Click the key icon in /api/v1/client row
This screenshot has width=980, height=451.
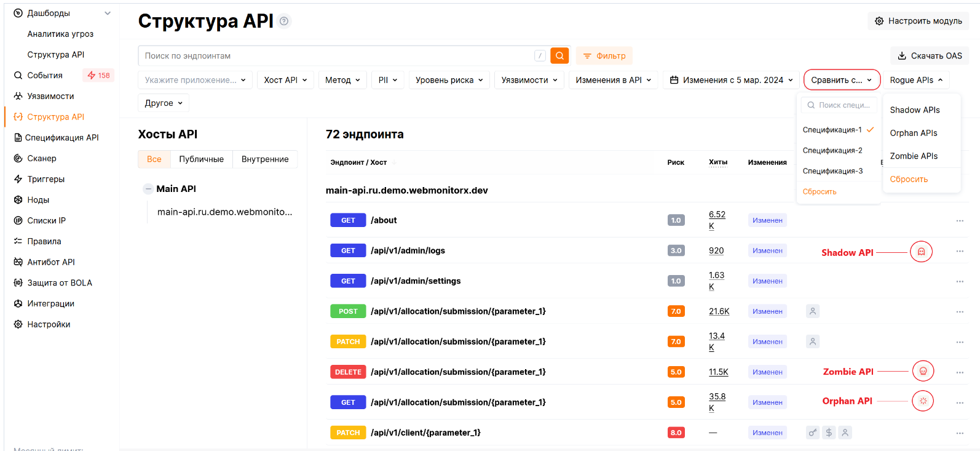pyautogui.click(x=813, y=433)
